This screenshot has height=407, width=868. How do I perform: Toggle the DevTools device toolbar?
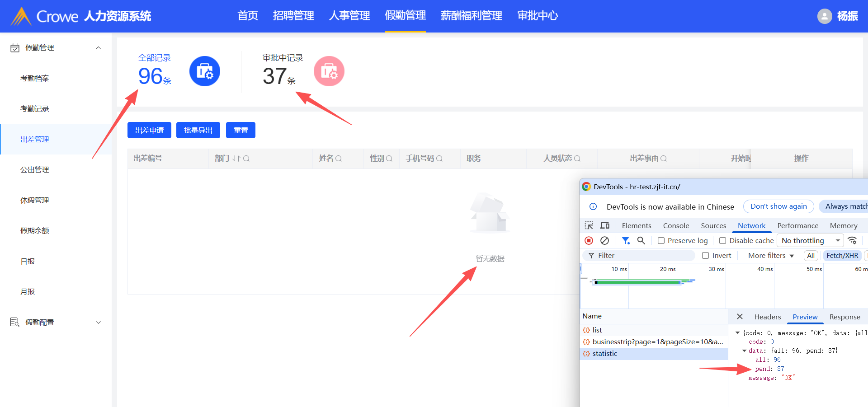pyautogui.click(x=605, y=225)
